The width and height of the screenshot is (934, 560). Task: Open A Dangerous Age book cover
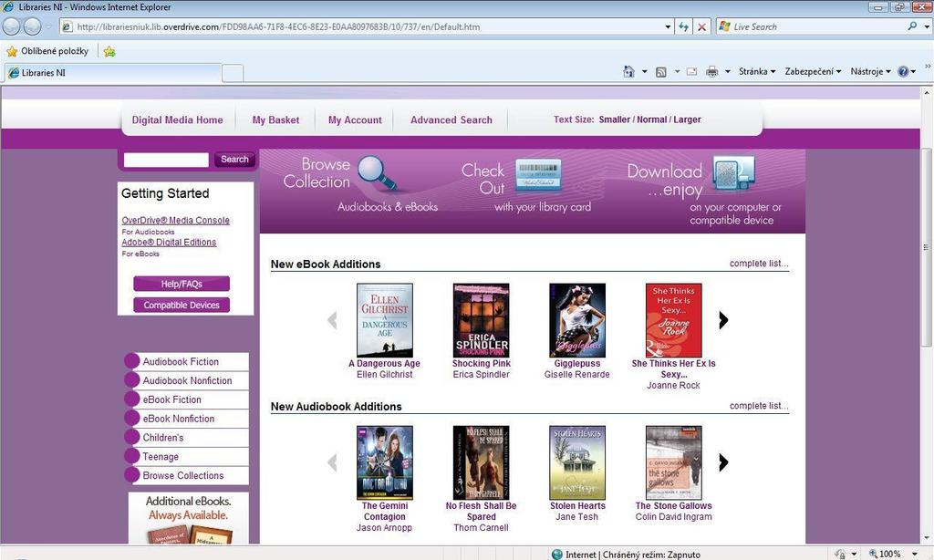click(384, 320)
